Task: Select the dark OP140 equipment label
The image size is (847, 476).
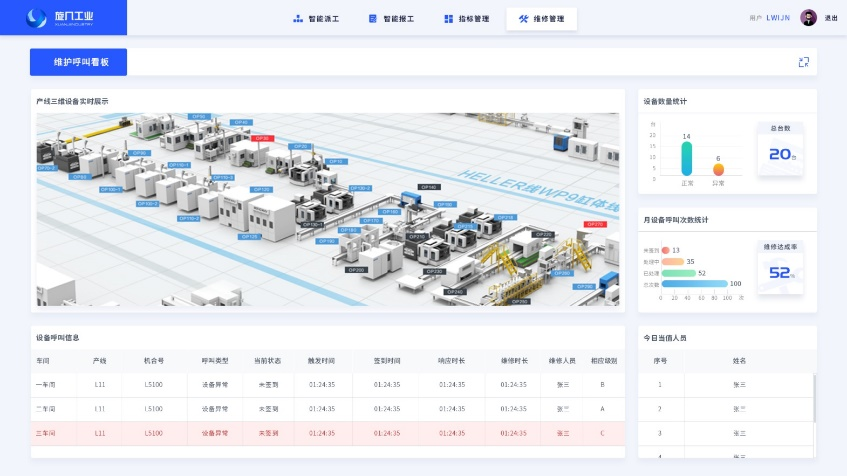Action: (428, 187)
